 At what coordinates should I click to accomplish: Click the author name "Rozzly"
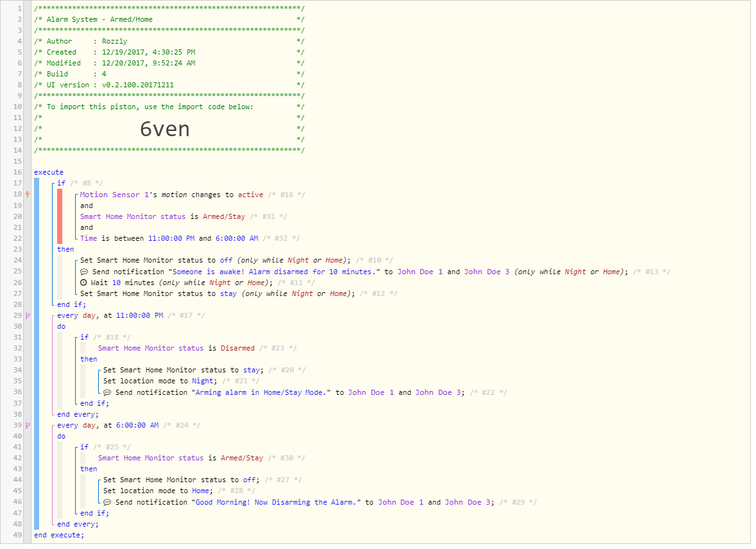(115, 42)
